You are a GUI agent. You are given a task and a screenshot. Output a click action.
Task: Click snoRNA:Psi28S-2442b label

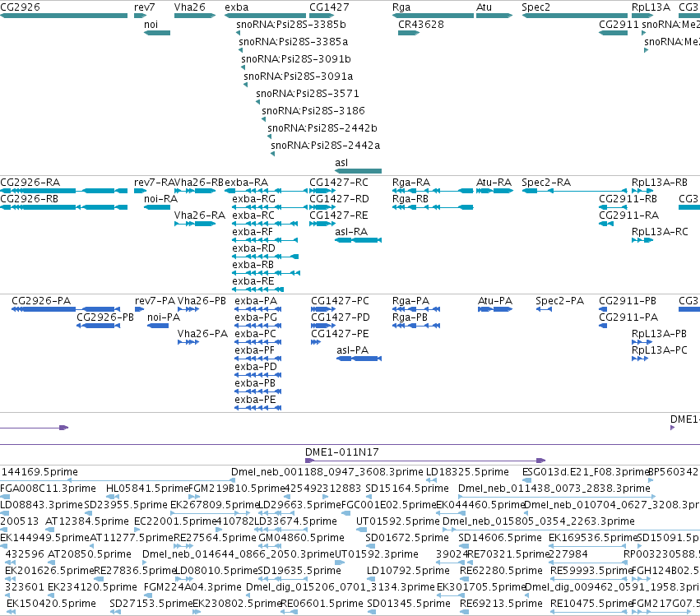tap(322, 128)
